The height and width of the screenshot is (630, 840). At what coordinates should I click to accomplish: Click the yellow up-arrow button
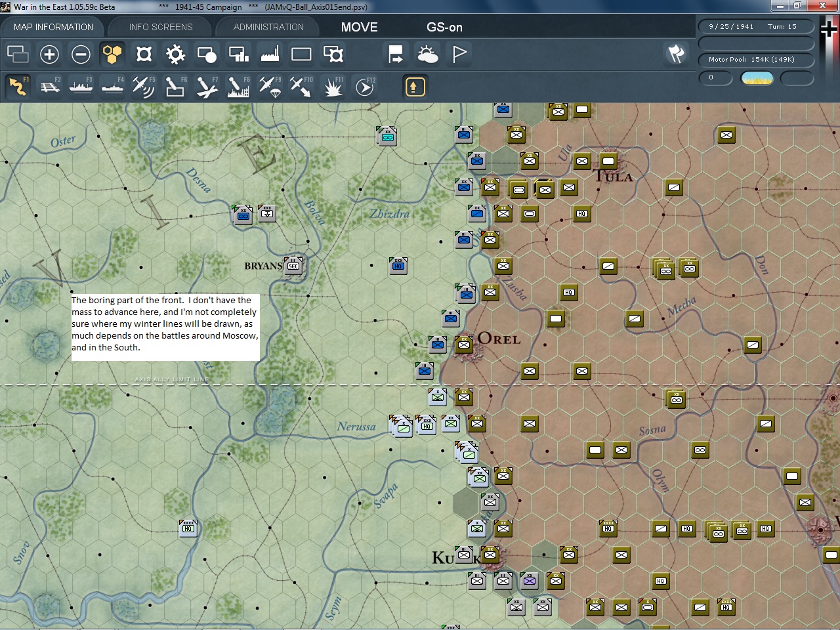[415, 87]
